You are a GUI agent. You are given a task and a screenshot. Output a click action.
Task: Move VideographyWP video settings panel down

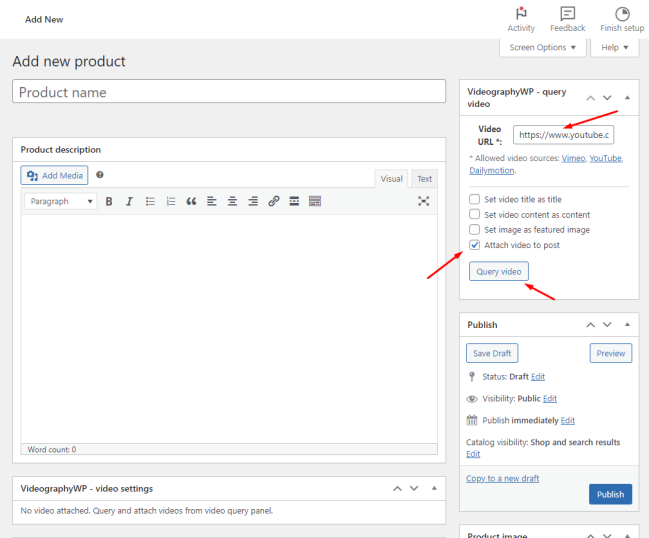tap(414, 489)
